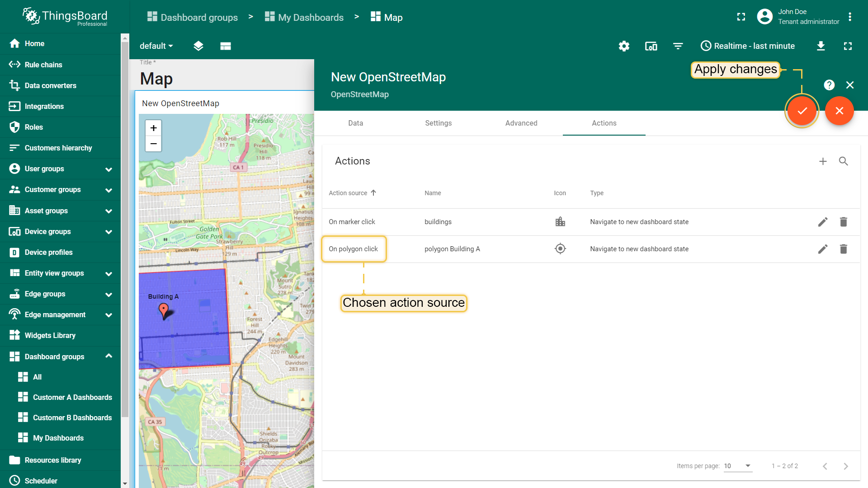Screen dimensions: 868x488
Task: Zoom out on the map
Action: 153,144
